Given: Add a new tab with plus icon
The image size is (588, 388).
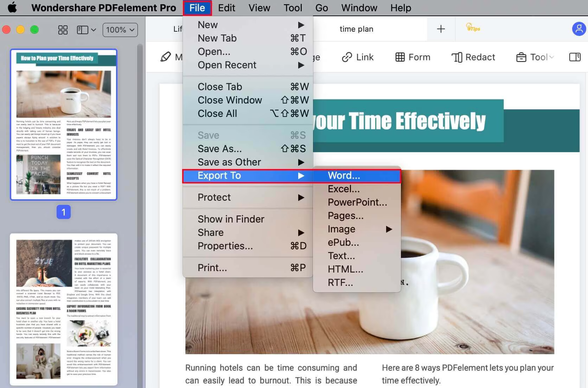Looking at the screenshot, I should click(x=441, y=29).
